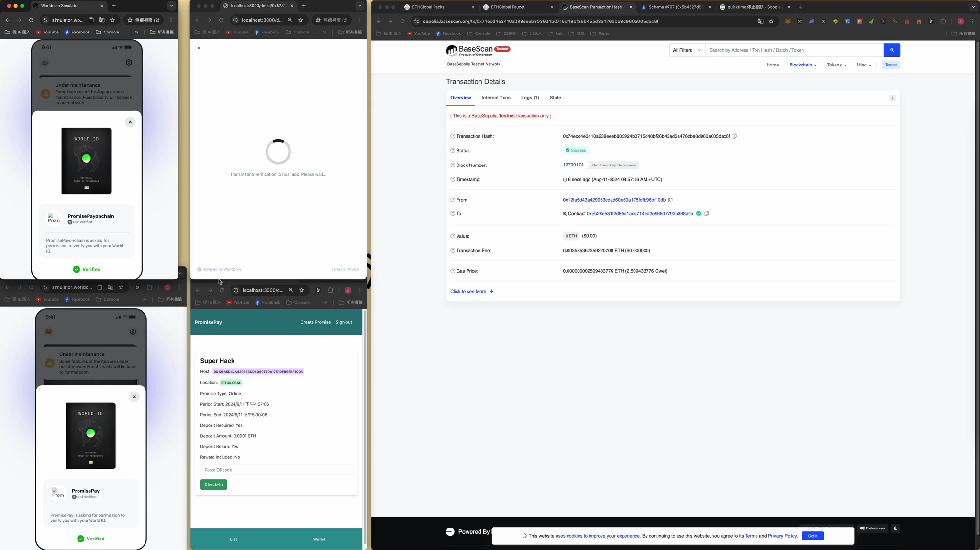Open tab list chevron in BaseScan window

973,7
